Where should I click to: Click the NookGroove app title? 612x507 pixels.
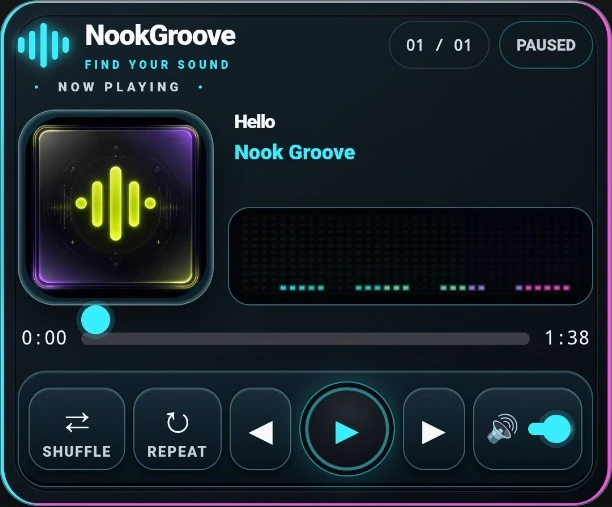tap(160, 36)
